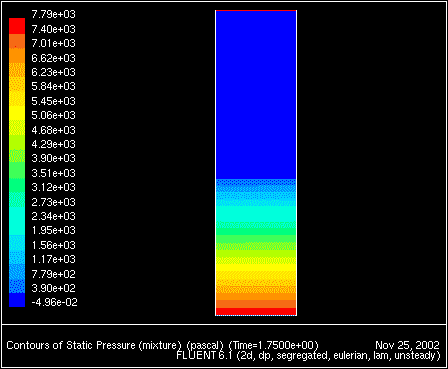Select the 7.40e+03 legend label
The width and height of the screenshot is (448, 369).
click(x=53, y=29)
